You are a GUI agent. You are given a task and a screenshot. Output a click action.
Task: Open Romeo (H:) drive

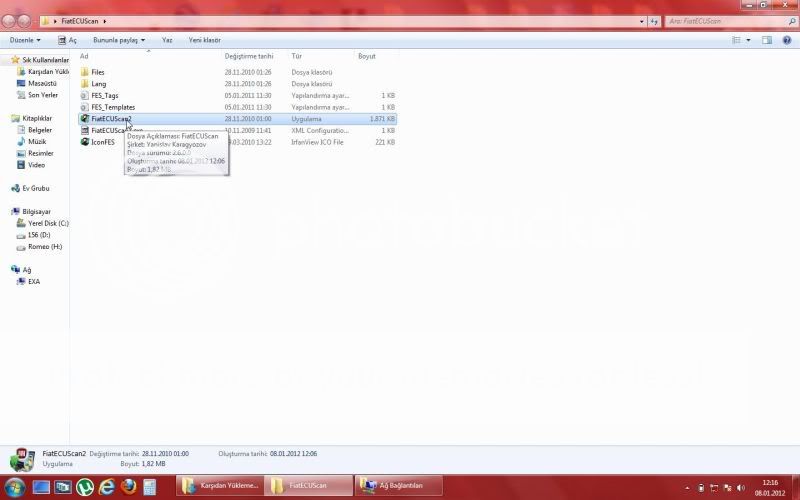coord(39,246)
